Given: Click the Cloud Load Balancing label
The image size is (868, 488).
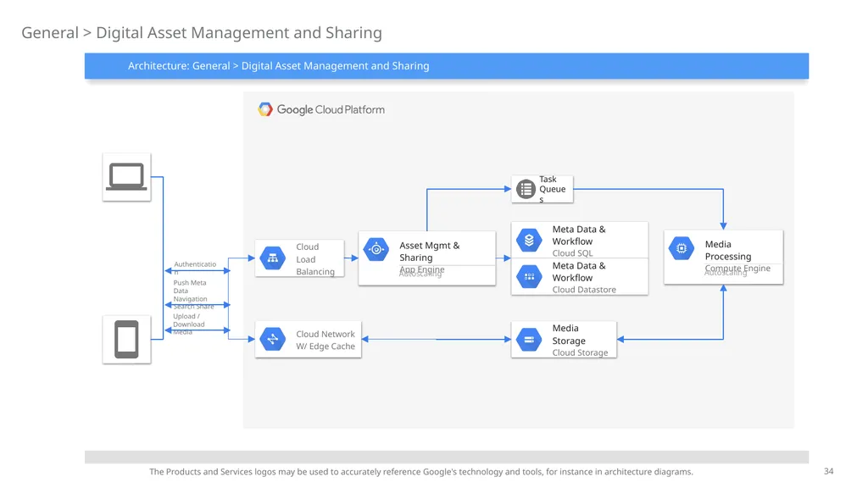Looking at the screenshot, I should [315, 259].
